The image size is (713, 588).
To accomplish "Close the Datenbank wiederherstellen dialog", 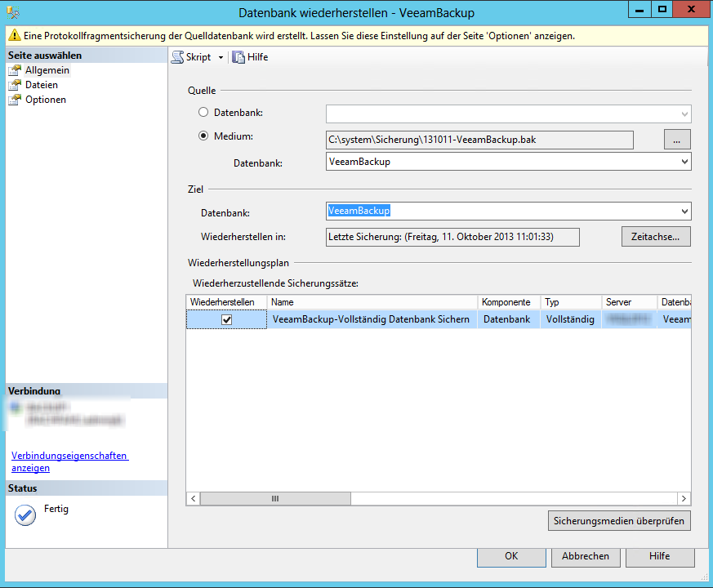I will 691,10.
